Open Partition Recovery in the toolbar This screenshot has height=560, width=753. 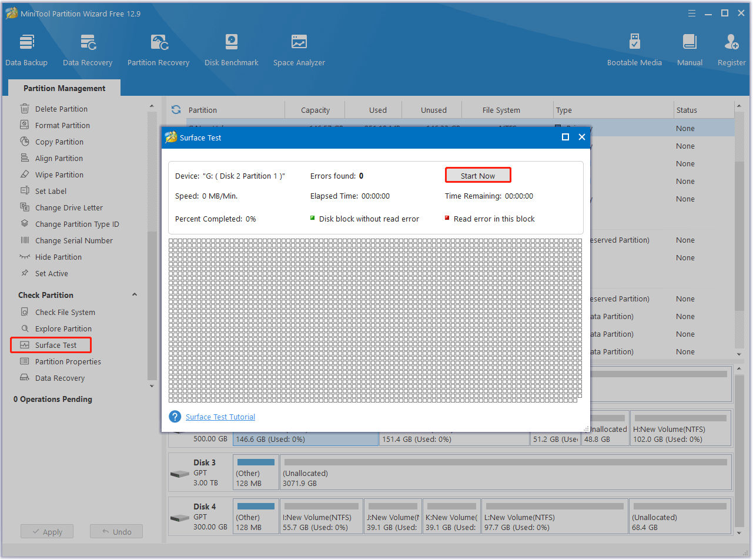158,50
